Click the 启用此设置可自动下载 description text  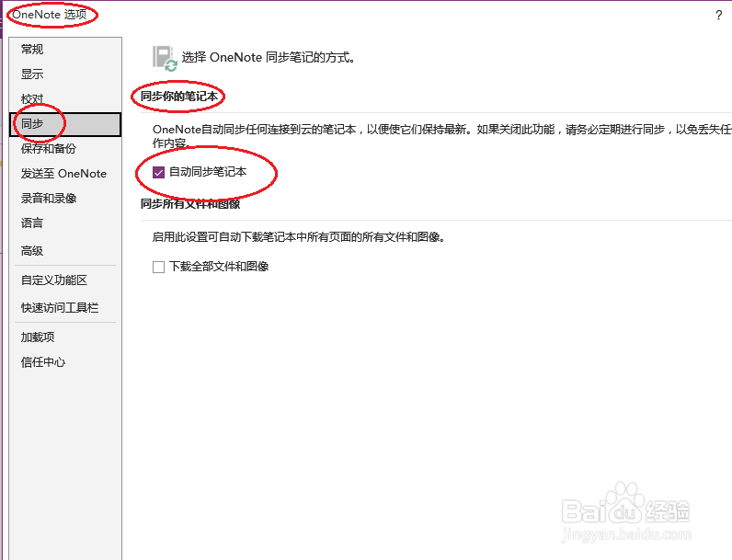pos(298,237)
